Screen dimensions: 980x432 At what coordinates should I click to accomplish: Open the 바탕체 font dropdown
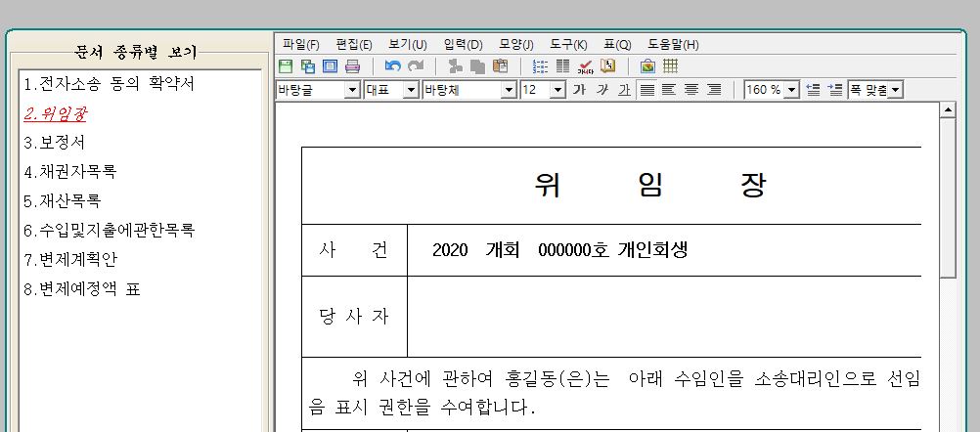(x=510, y=90)
